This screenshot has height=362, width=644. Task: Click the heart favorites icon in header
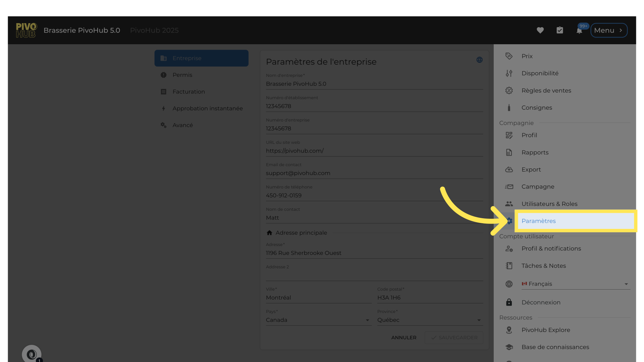click(540, 30)
